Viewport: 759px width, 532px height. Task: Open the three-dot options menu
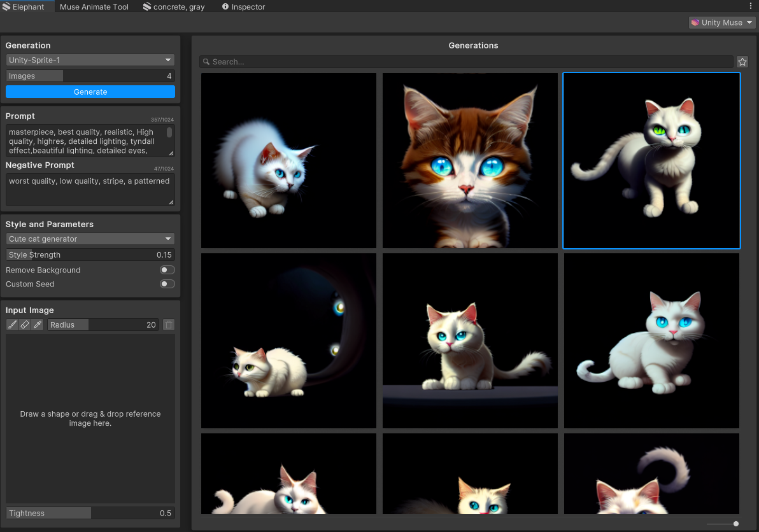[x=750, y=6]
